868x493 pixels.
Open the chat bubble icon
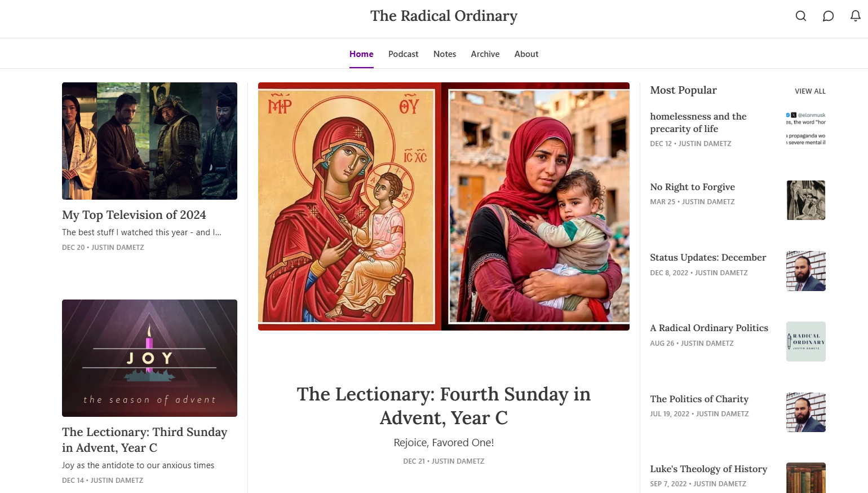point(828,16)
